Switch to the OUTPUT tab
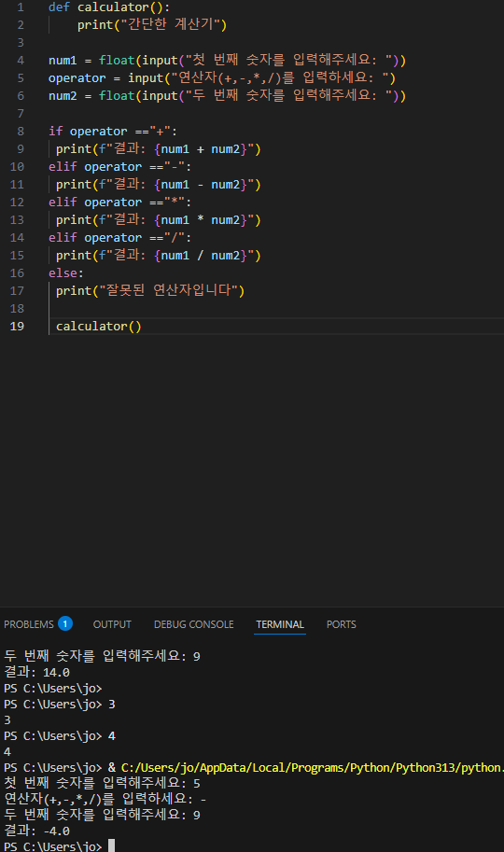This screenshot has width=504, height=852. click(112, 624)
